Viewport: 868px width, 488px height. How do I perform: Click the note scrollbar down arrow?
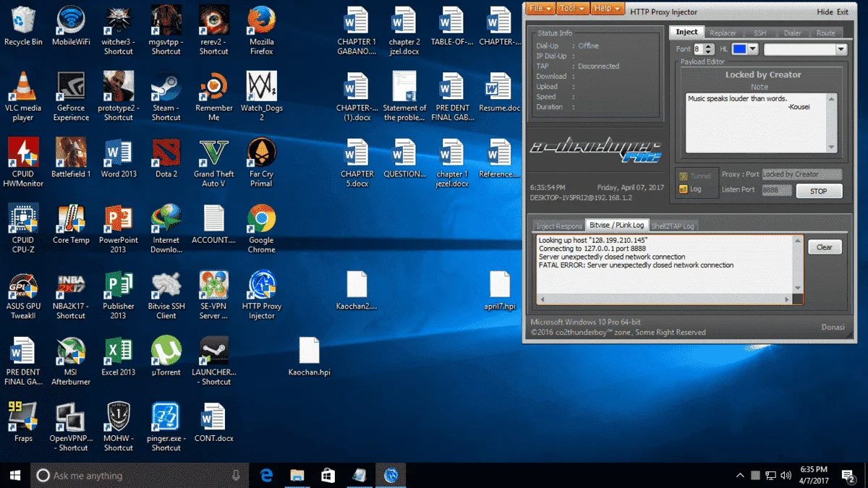click(832, 147)
